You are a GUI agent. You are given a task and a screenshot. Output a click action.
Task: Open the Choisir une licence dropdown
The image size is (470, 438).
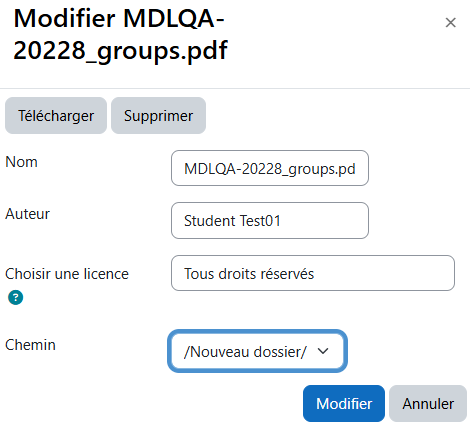click(313, 273)
